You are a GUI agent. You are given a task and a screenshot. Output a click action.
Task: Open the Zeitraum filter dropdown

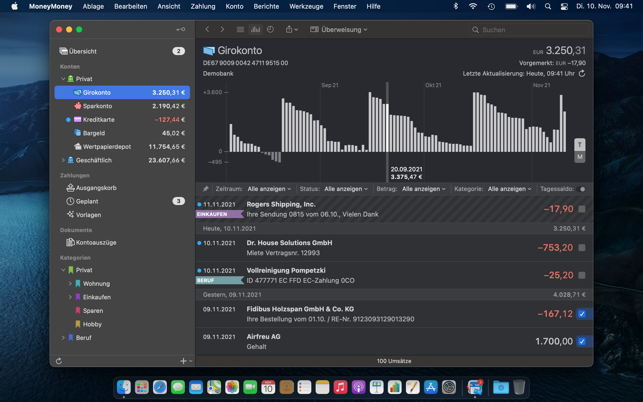[269, 189]
